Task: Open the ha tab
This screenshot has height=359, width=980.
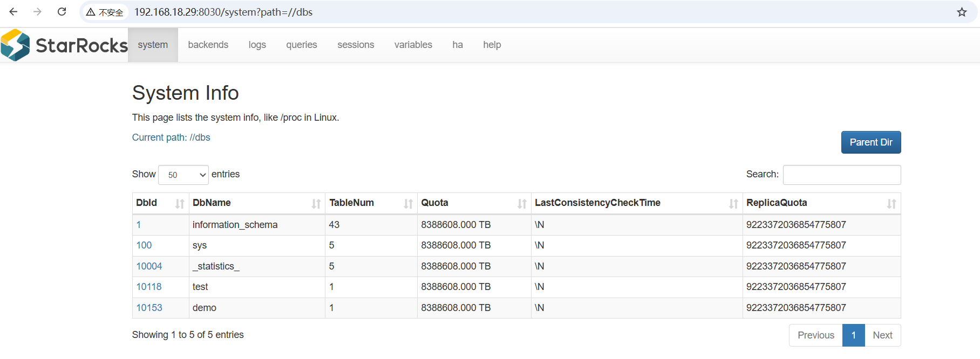Action: pyautogui.click(x=458, y=45)
